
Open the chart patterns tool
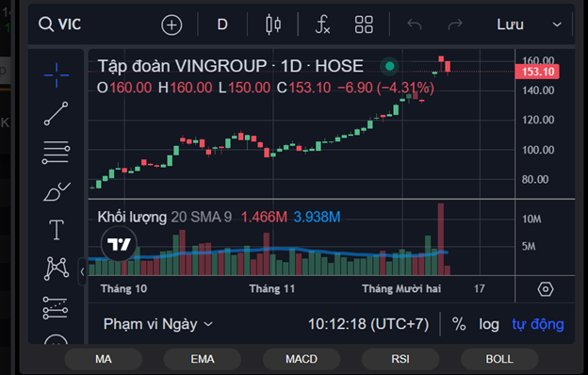(x=57, y=269)
